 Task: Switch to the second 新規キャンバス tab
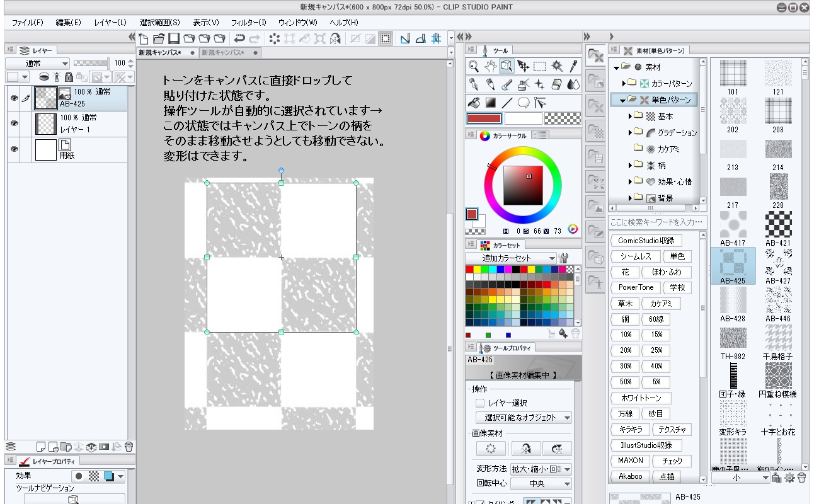[x=222, y=53]
